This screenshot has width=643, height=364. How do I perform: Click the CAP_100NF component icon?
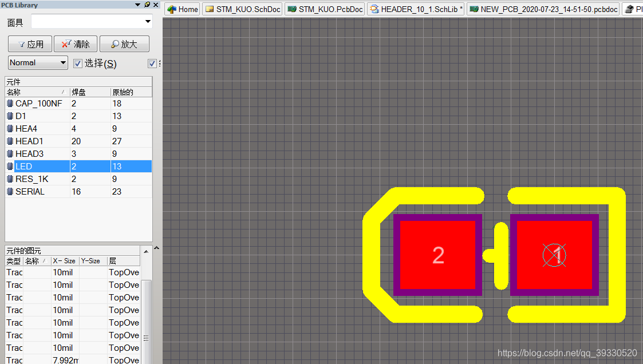(10, 103)
